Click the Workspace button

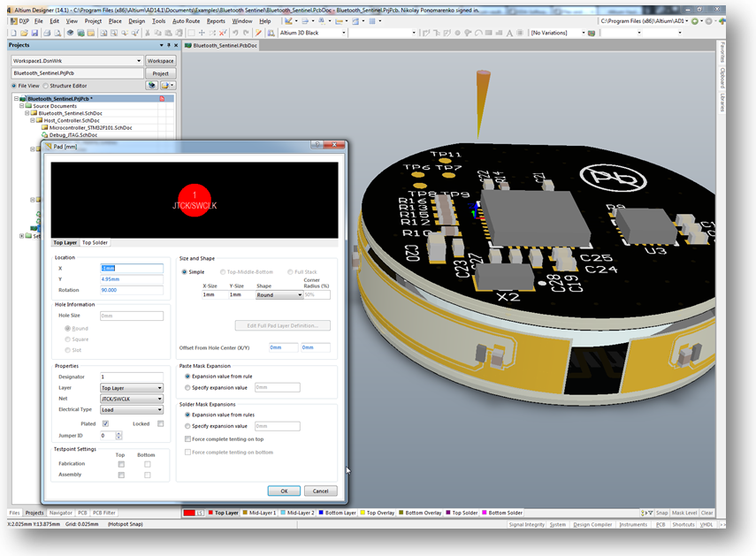tap(161, 61)
